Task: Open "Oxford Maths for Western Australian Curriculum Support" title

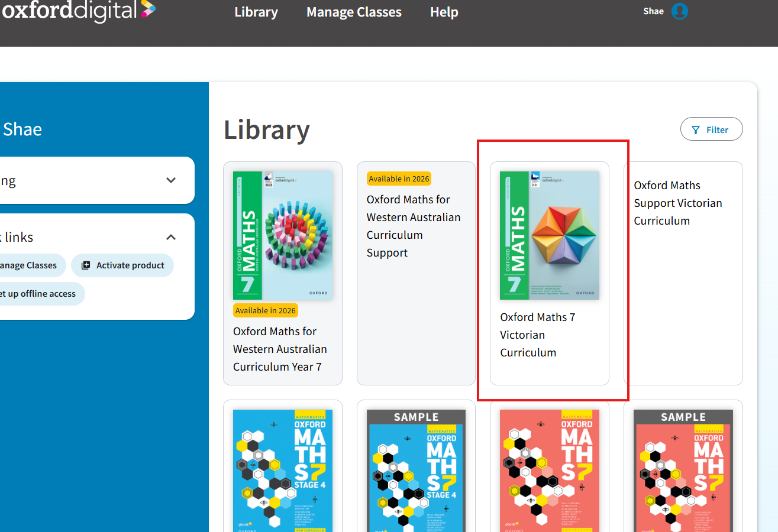Action: (x=414, y=226)
